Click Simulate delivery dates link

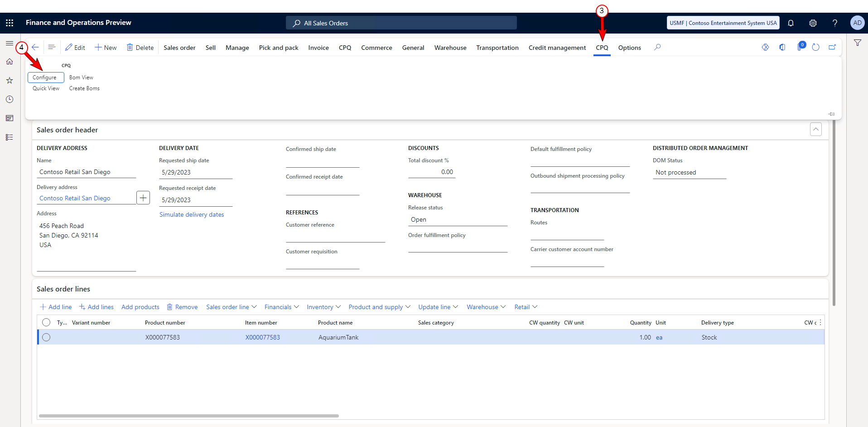tap(192, 214)
